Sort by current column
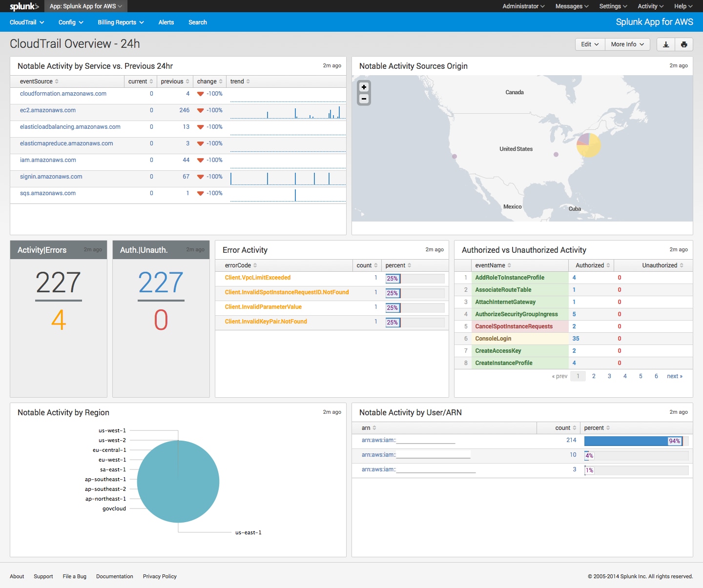The width and height of the screenshot is (703, 588). (x=141, y=81)
